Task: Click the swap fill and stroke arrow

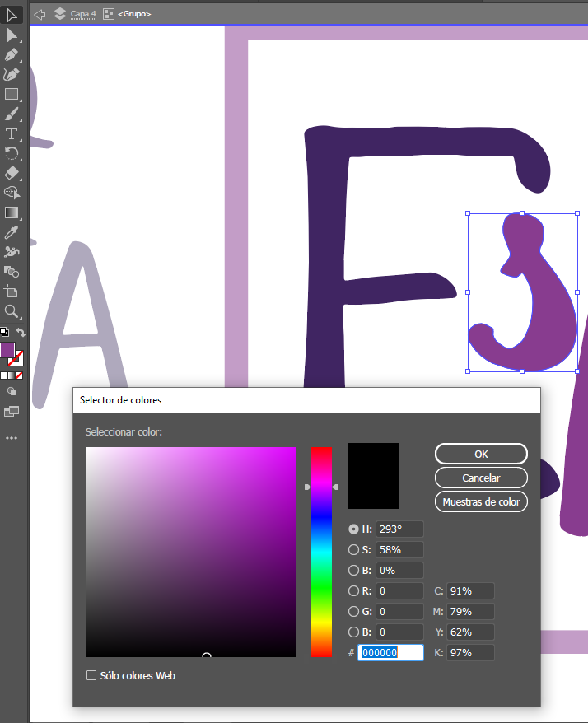Action: tap(21, 333)
